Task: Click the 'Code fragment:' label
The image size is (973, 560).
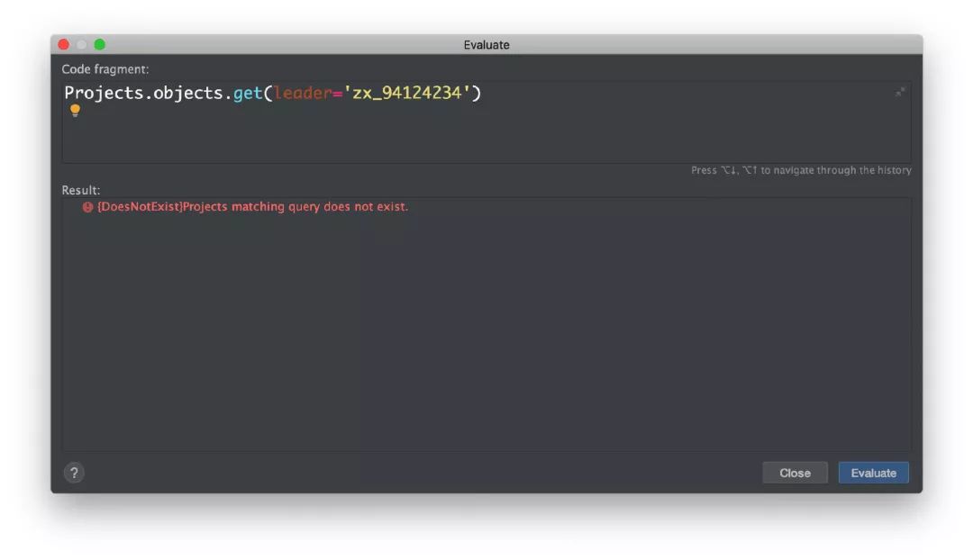Action: (x=105, y=69)
